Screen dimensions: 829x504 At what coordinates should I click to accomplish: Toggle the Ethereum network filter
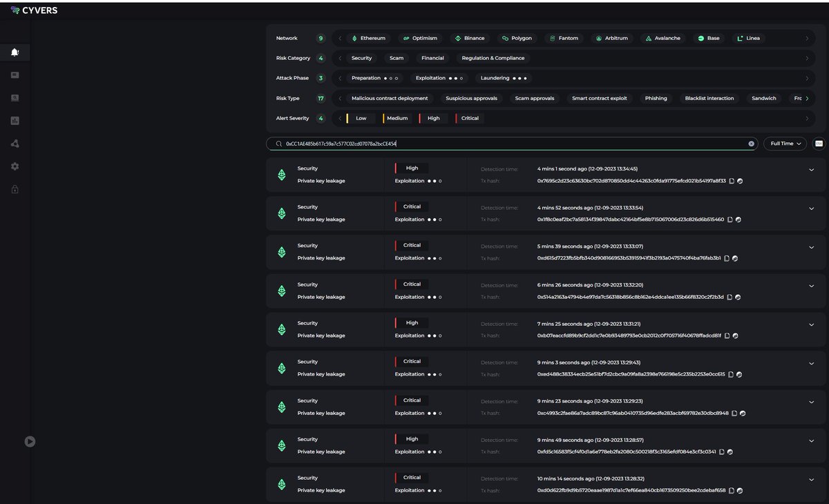tap(368, 38)
